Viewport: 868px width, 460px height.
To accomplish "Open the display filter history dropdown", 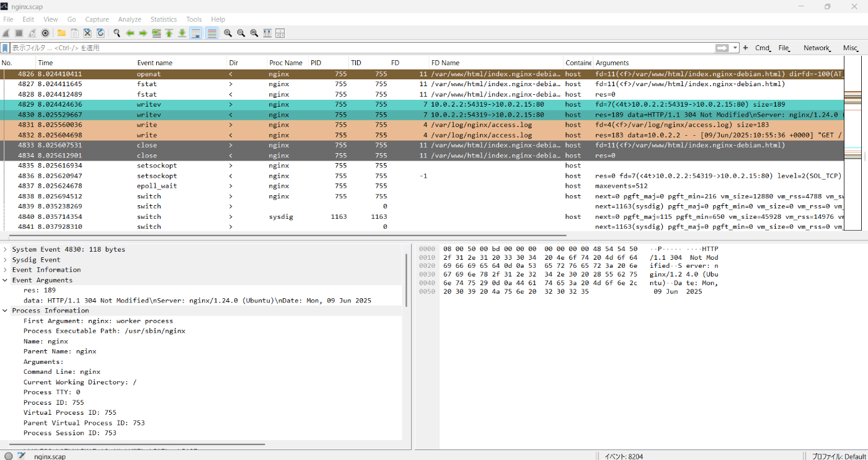I will [x=735, y=48].
